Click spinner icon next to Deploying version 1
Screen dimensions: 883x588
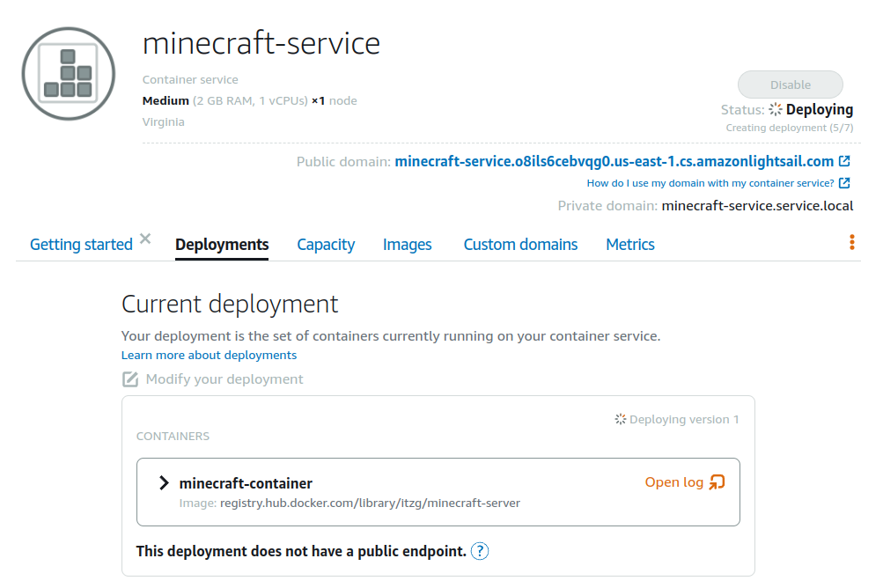[620, 419]
